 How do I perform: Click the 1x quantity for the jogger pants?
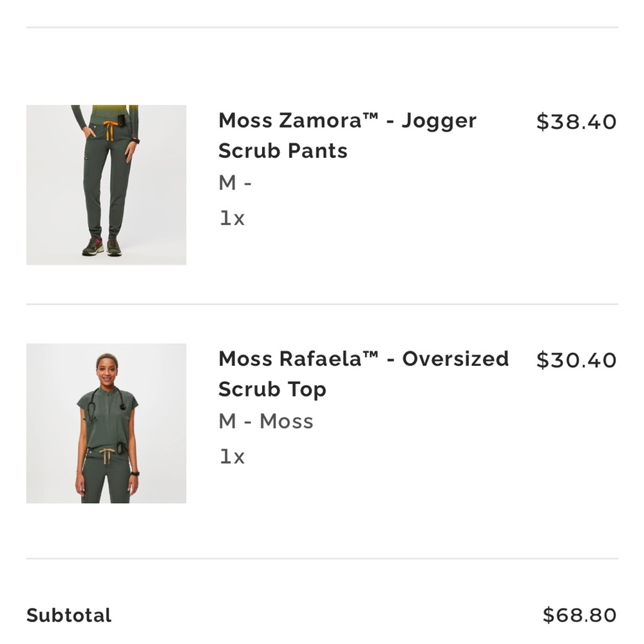coord(232,218)
